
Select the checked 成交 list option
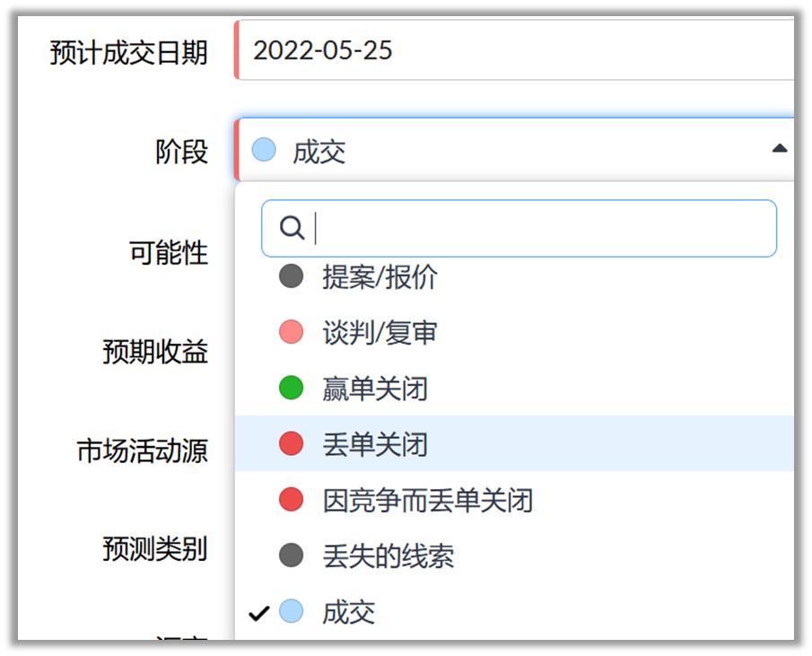[x=349, y=613]
